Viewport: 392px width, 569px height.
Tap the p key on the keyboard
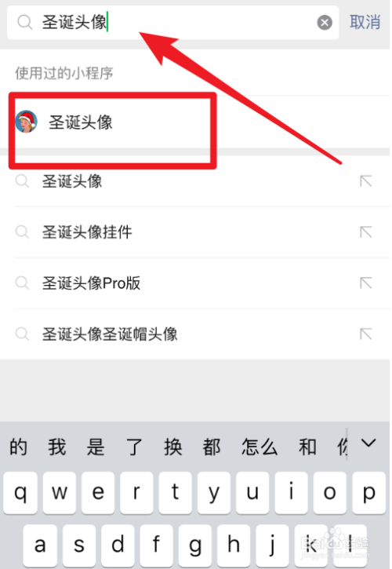[368, 492]
